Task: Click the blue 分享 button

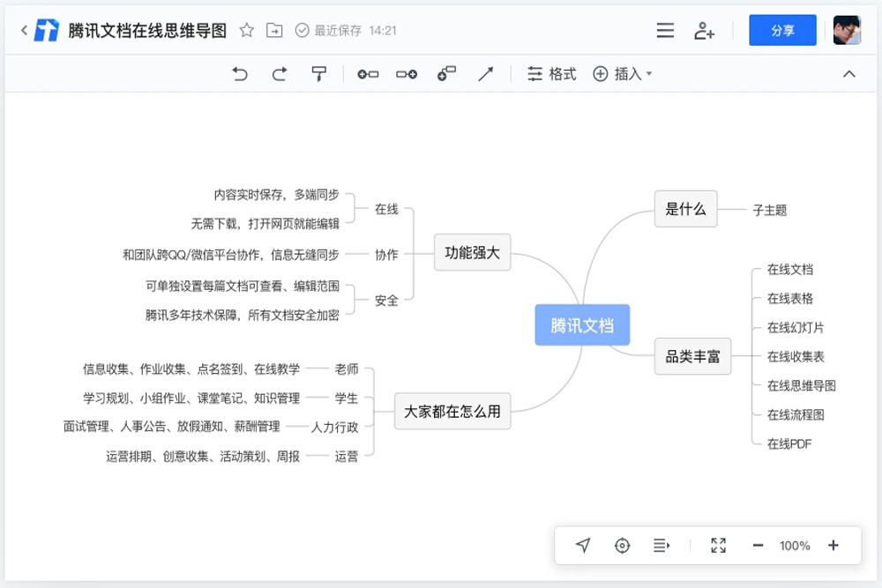Action: pyautogui.click(x=782, y=31)
